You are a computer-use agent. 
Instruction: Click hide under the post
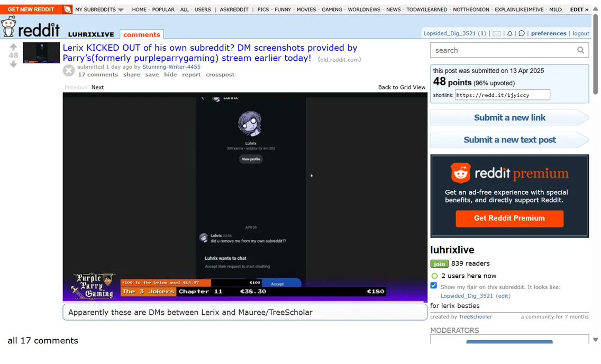click(170, 75)
